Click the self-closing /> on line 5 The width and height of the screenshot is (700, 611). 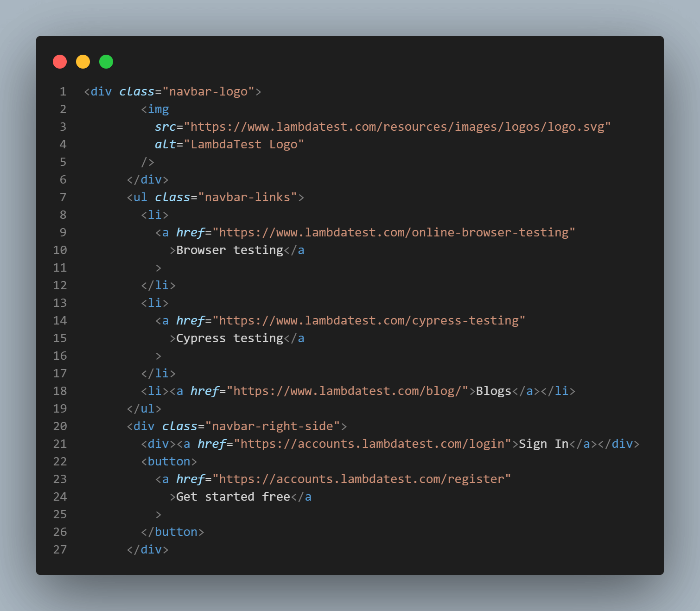(x=147, y=162)
